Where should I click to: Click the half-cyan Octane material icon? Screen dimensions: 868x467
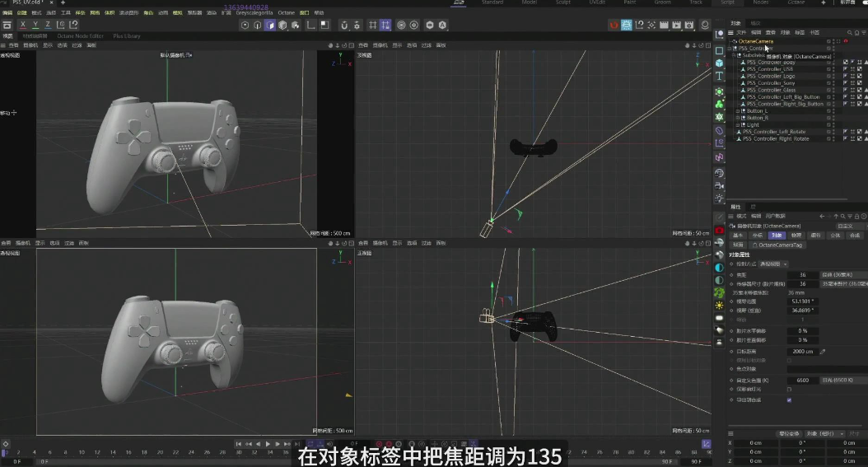tap(719, 268)
